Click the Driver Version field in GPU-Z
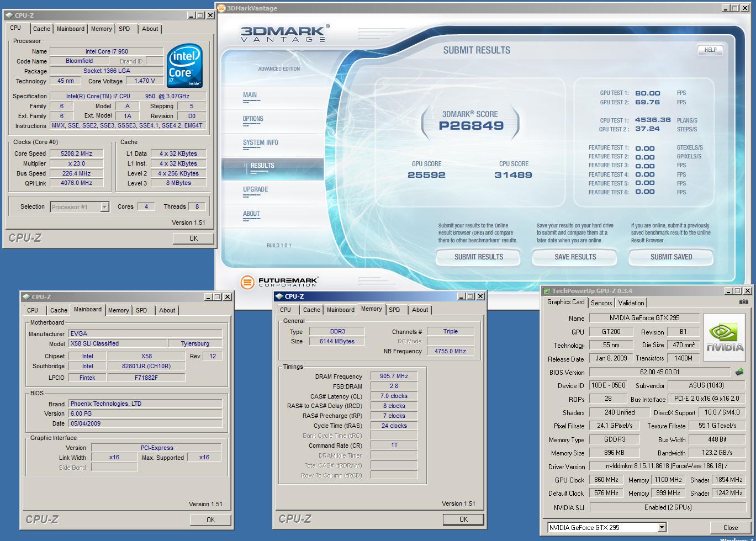 pyautogui.click(x=668, y=466)
